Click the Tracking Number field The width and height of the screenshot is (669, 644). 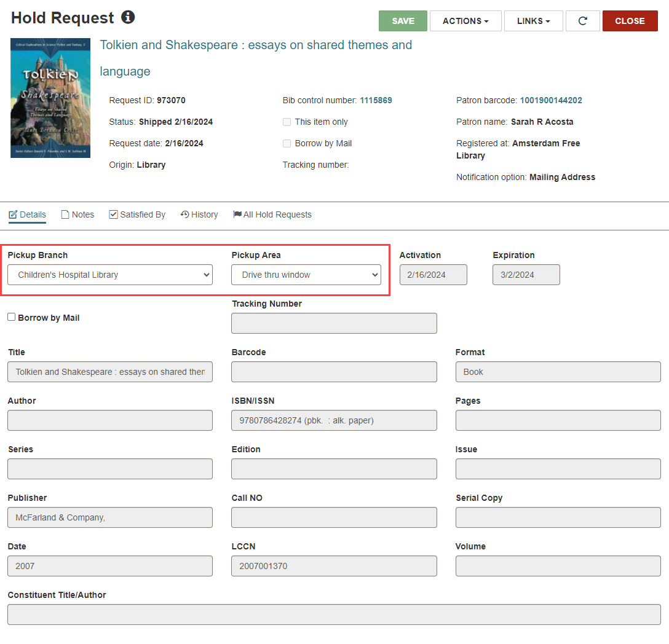334,323
